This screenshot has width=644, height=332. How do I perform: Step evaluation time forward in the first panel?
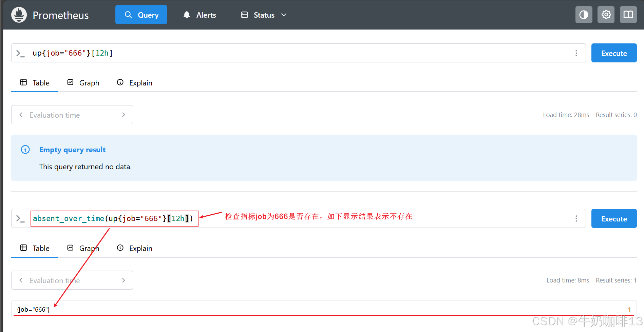124,115
